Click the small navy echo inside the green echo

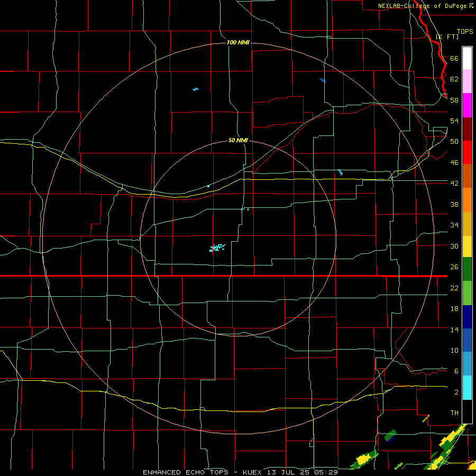pyautogui.click(x=390, y=439)
